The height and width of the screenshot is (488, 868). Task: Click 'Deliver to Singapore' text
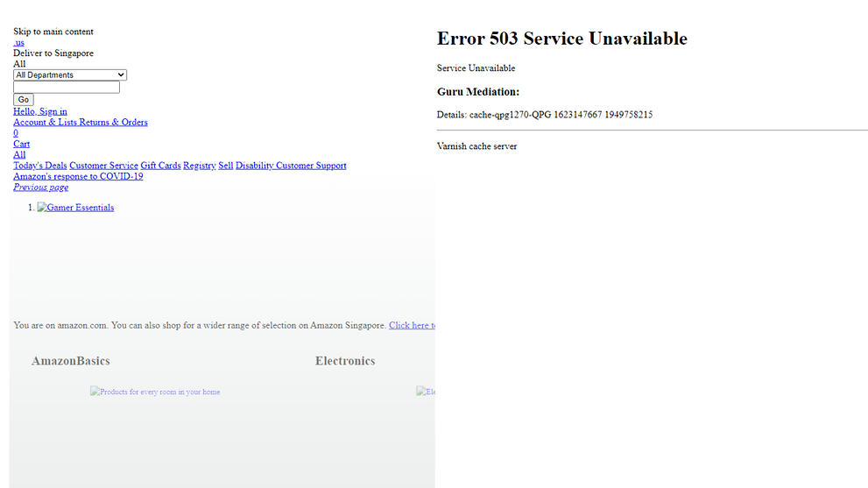[x=53, y=53]
